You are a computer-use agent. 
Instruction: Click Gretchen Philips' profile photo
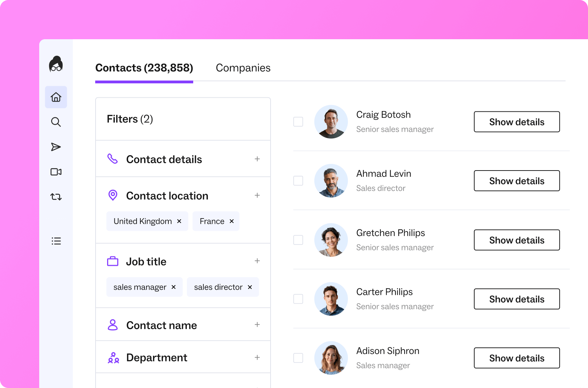(331, 240)
